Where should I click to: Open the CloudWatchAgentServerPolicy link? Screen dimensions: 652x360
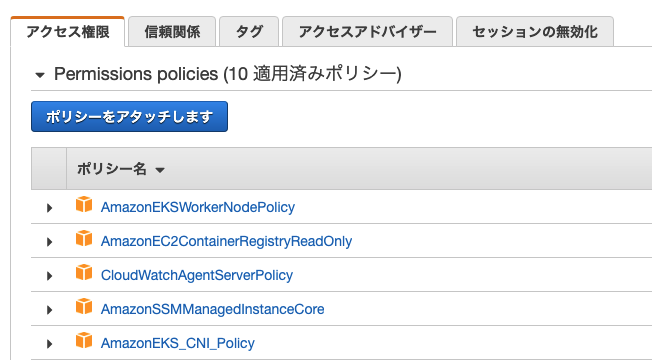click(197, 275)
